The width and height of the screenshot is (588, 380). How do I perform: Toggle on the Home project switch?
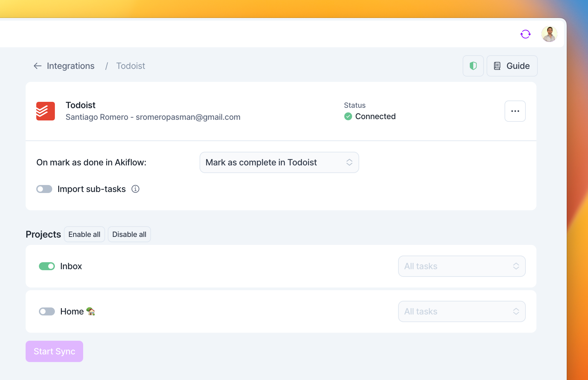point(47,311)
